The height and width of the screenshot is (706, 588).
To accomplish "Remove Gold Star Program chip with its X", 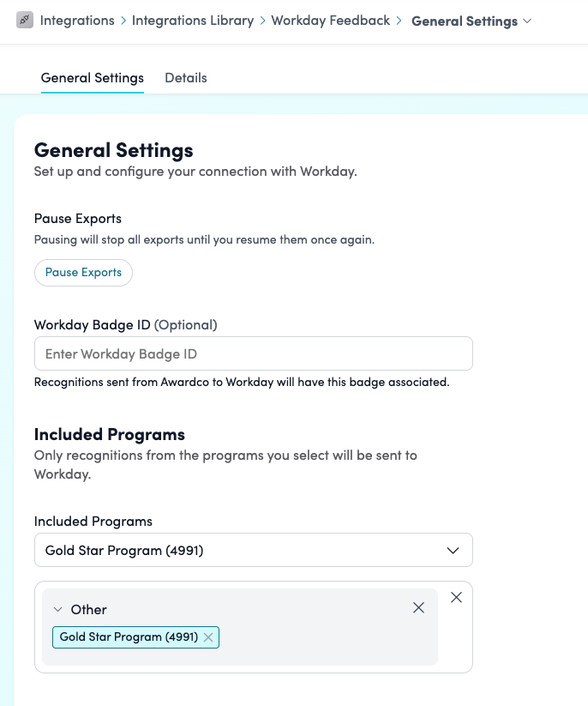I will pyautogui.click(x=208, y=637).
